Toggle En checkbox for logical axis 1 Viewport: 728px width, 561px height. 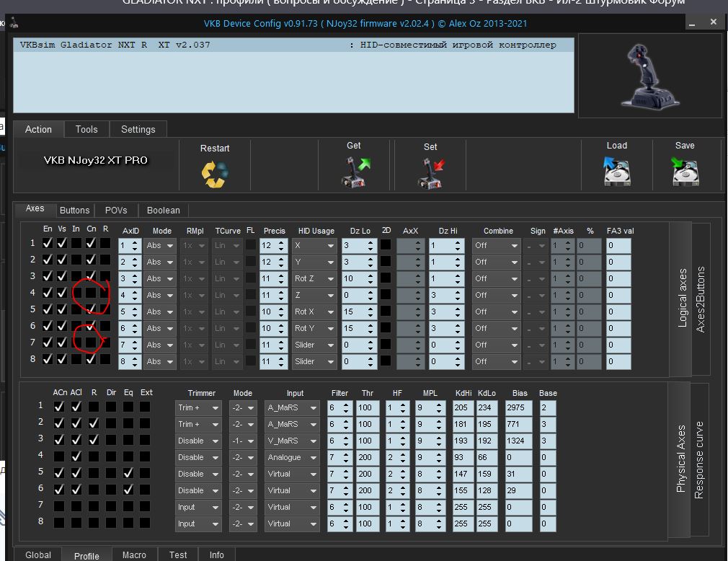48,243
